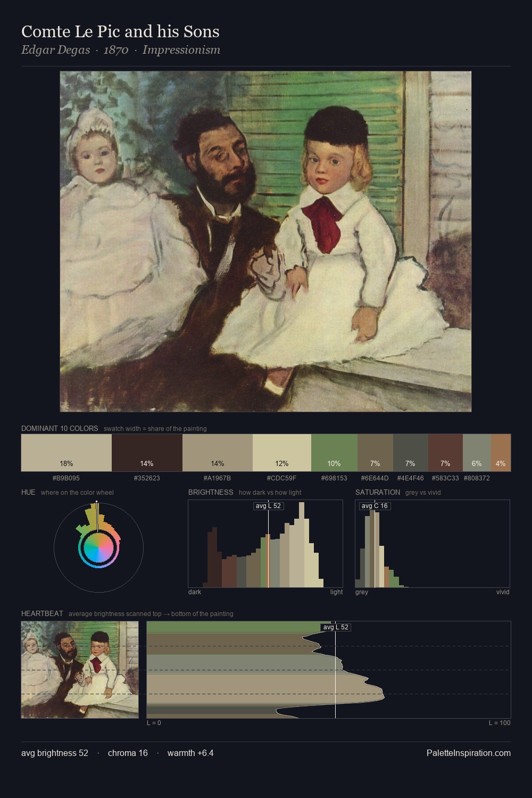
Task: Click the hex code '#4E4F46'
Action: [411, 478]
